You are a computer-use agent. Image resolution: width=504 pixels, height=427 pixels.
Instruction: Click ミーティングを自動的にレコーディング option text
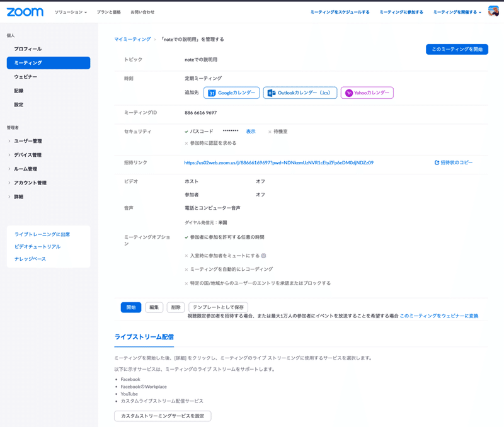pos(231,270)
